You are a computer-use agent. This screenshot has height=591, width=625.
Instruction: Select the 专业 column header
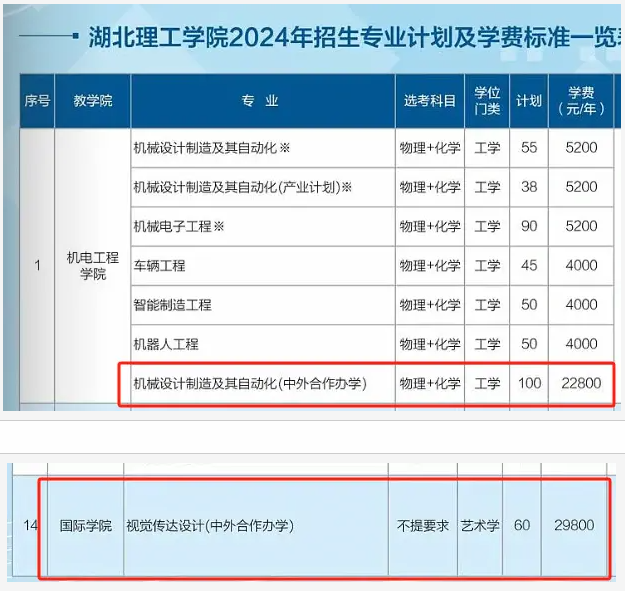(x=261, y=101)
